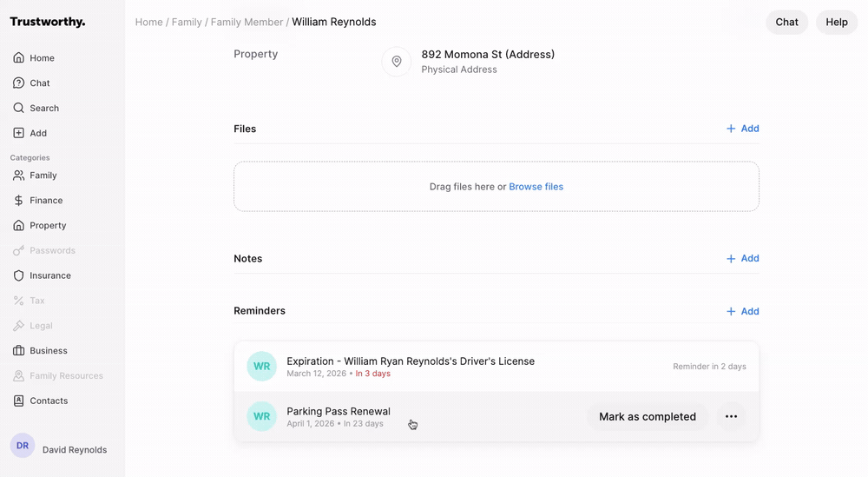Navigate to Family Member breadcrumb

pyautogui.click(x=247, y=23)
